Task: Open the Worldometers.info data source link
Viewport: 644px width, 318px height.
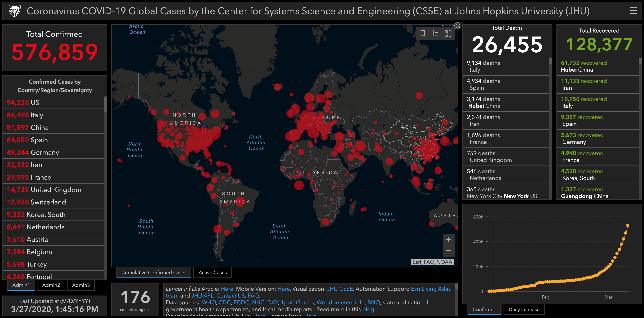Action: pos(341,303)
